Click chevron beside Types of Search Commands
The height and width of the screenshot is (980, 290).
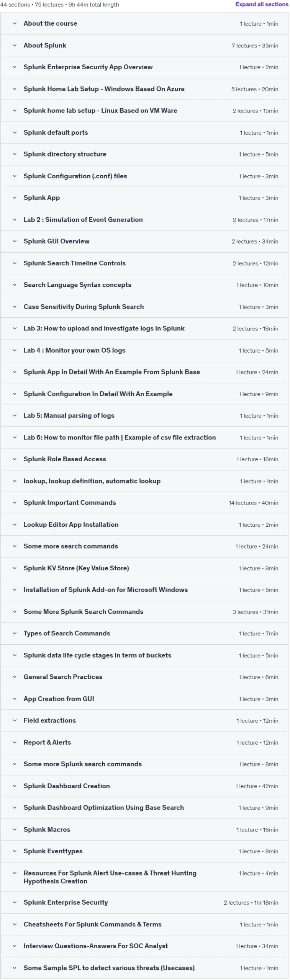[x=15, y=633]
